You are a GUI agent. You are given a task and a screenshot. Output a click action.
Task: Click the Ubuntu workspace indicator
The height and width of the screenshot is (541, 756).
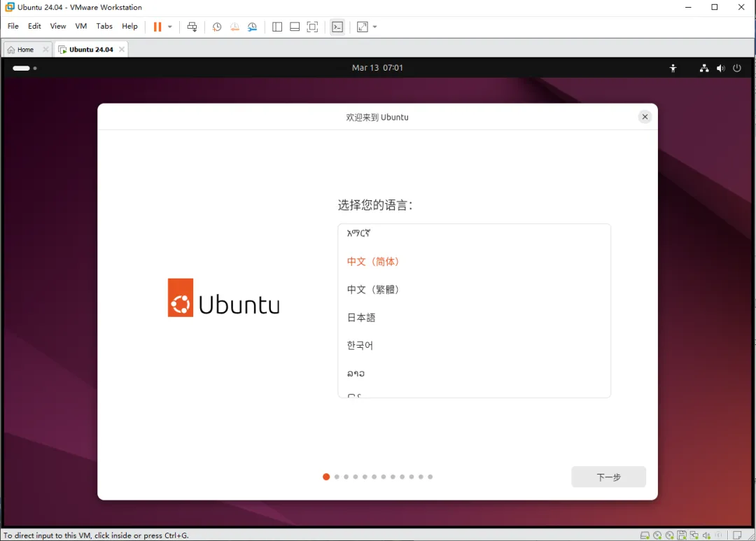pyautogui.click(x=24, y=68)
